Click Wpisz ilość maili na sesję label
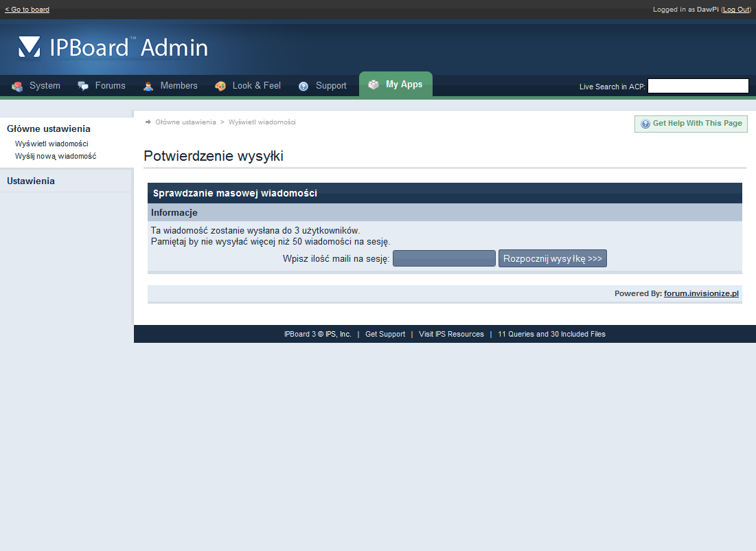 336,258
